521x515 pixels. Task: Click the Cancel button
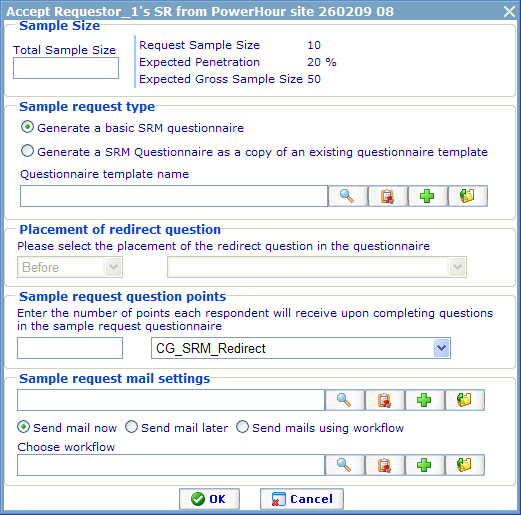pos(302,499)
